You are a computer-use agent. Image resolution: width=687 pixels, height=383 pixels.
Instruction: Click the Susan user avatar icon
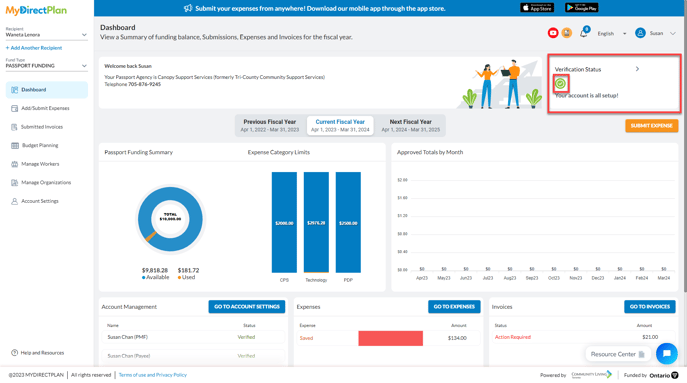pos(640,33)
